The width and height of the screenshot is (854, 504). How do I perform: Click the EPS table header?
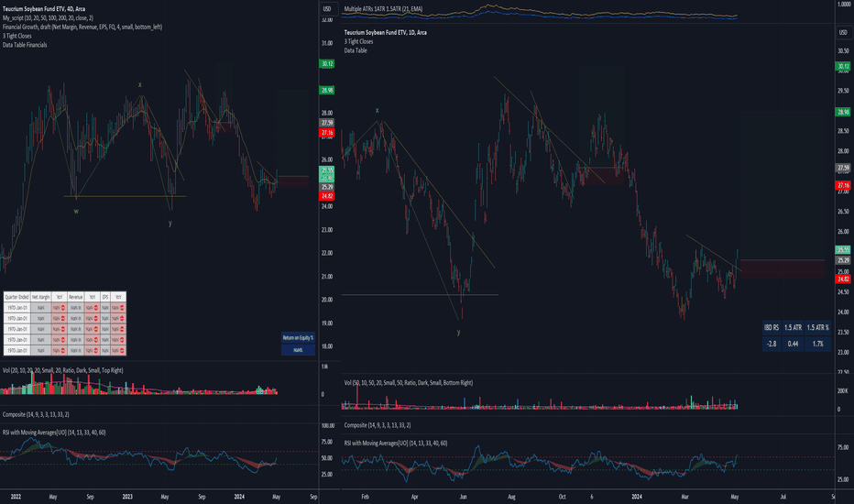[x=105, y=297]
